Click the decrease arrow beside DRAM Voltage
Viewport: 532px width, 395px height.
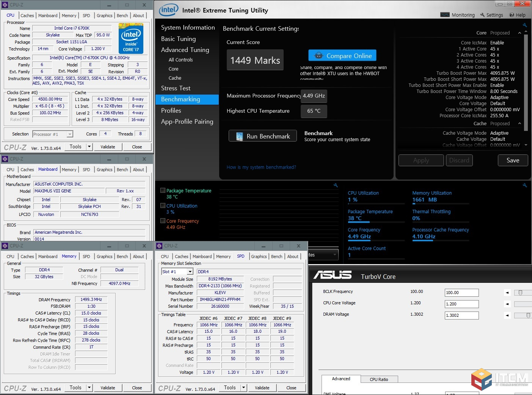507,315
